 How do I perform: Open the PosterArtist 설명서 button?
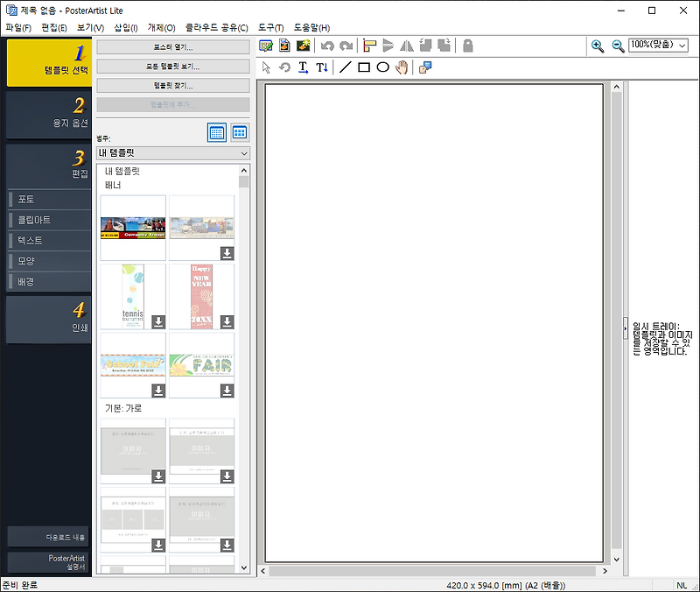48,562
